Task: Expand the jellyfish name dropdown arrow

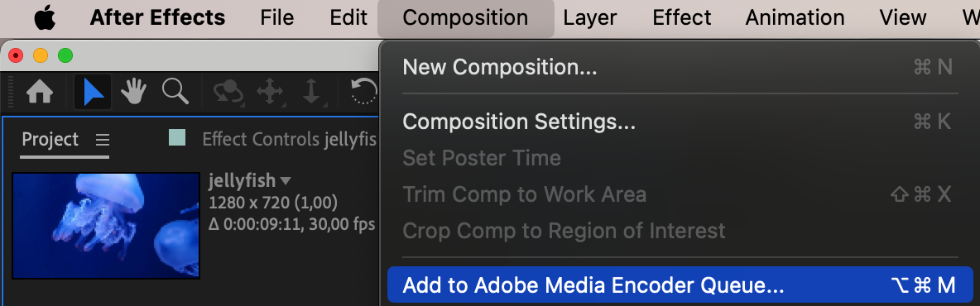Action: [x=286, y=181]
